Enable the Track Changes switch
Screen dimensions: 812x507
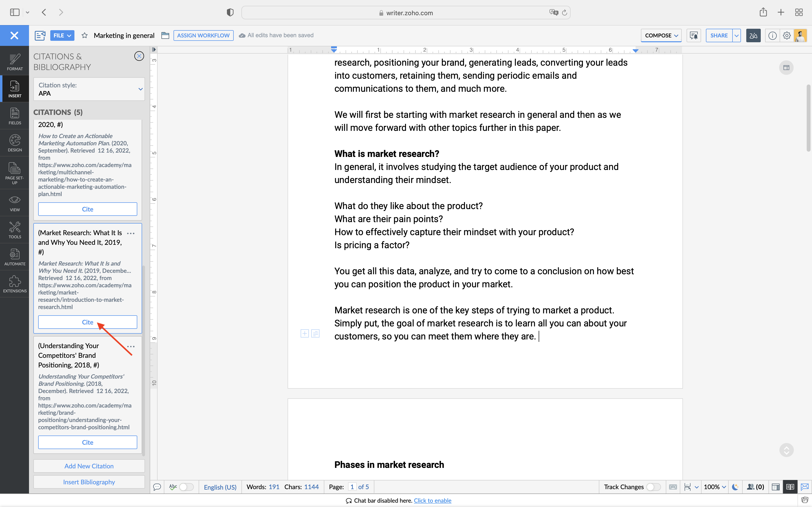click(653, 487)
